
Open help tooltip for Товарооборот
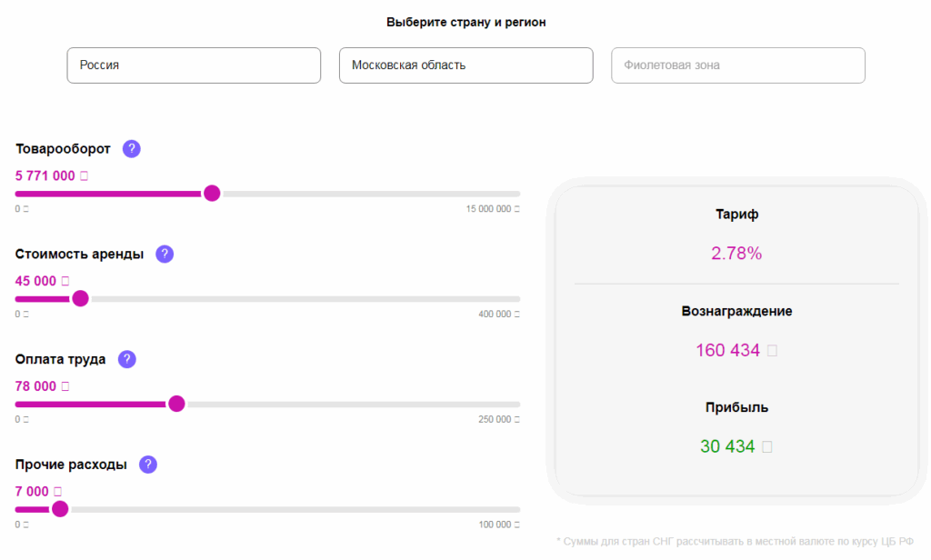click(132, 149)
